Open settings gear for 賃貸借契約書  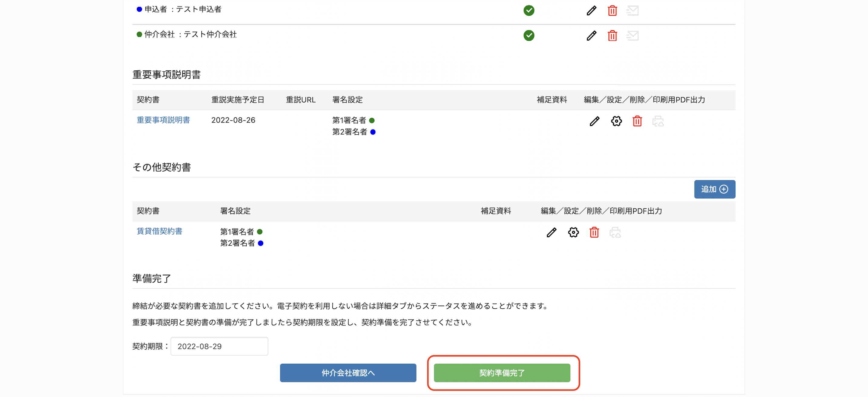[x=573, y=232]
